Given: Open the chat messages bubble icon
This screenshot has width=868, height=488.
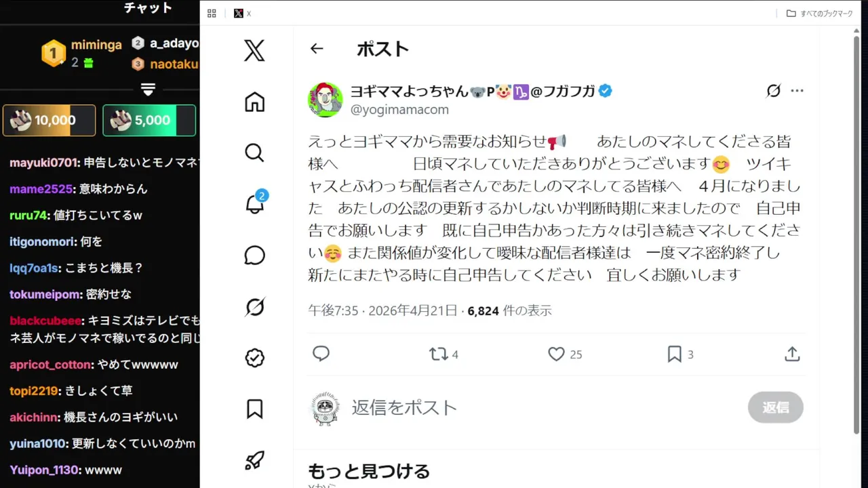Looking at the screenshot, I should pos(254,256).
